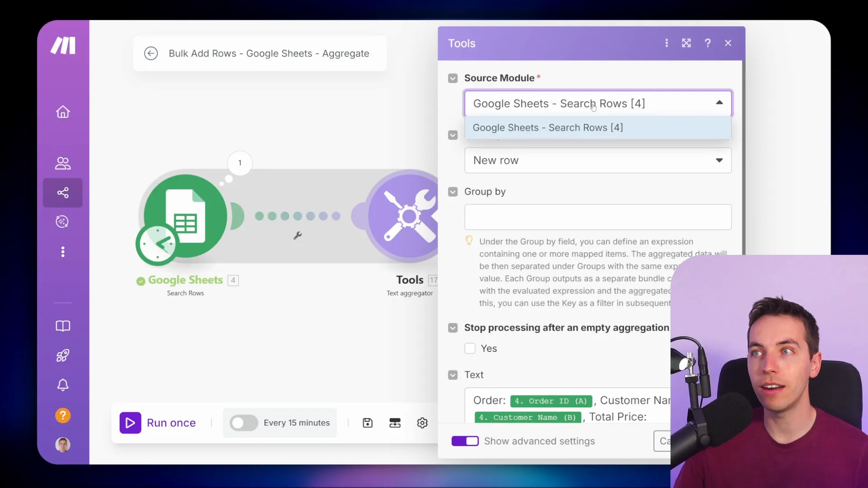Click the Text aggregator label under Tools

tap(410, 293)
